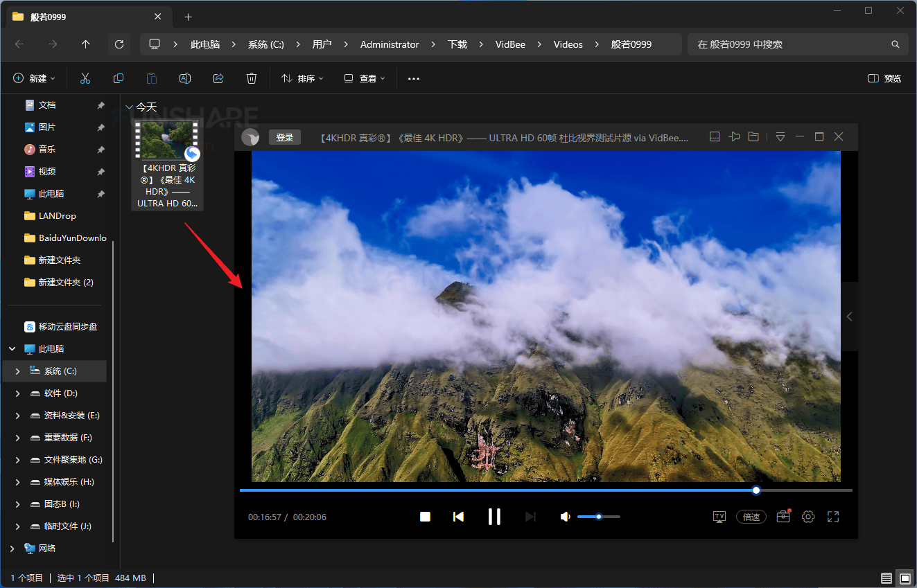Image resolution: width=917 pixels, height=588 pixels.
Task: Open the 排序 sort dropdown
Action: 303,79
